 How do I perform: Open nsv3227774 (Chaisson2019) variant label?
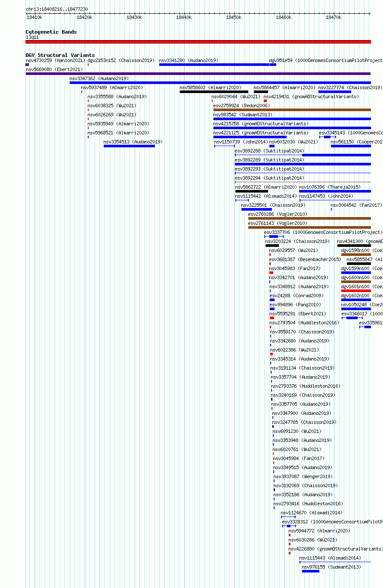[x=350, y=87]
